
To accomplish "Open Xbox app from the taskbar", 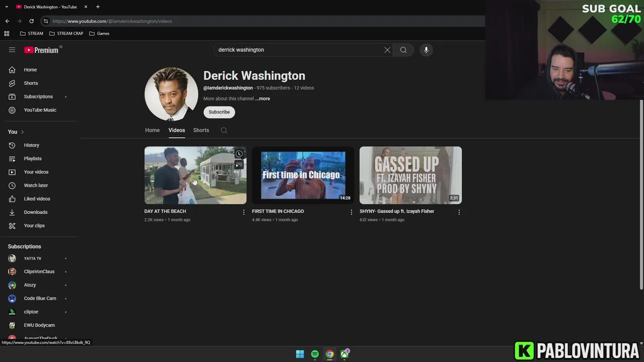I will pos(345,354).
